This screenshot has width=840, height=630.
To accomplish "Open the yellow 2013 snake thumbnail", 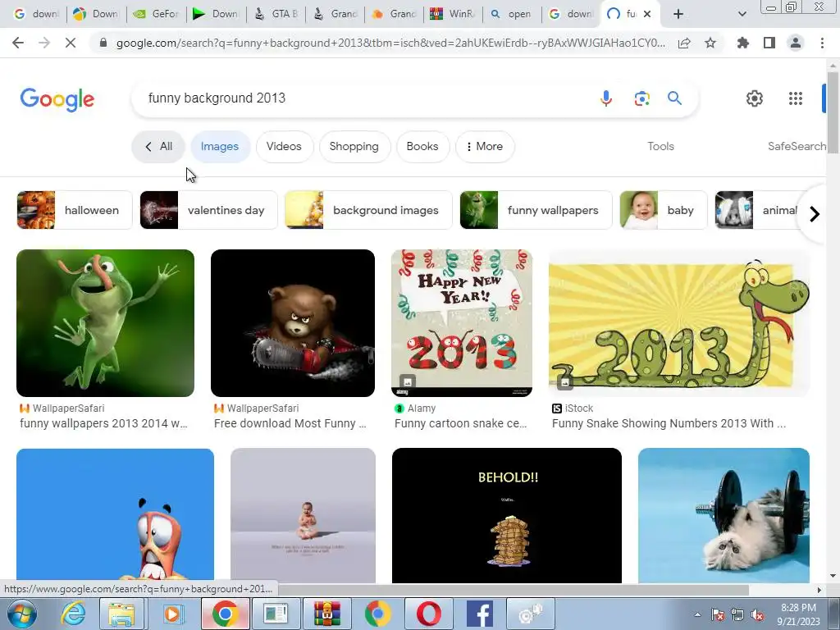I will pos(678,323).
